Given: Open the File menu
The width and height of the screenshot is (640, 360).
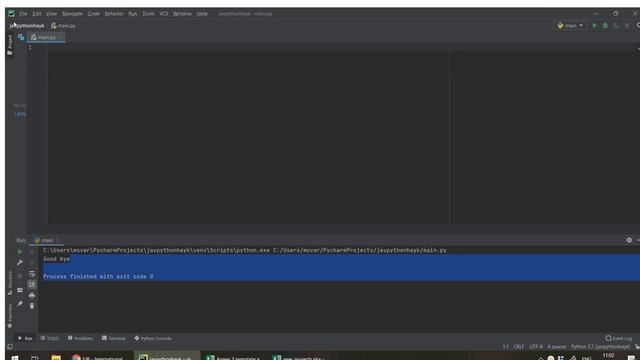Looking at the screenshot, I should [23, 14].
